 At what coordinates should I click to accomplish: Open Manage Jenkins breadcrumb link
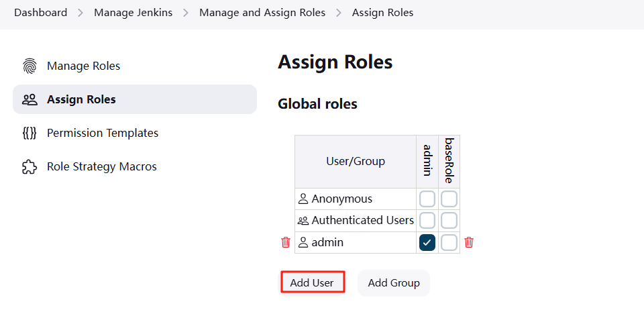[x=133, y=13]
